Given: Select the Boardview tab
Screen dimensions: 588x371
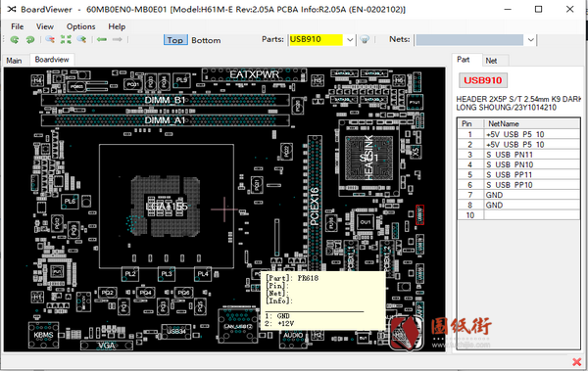Looking at the screenshot, I should click(52, 60).
